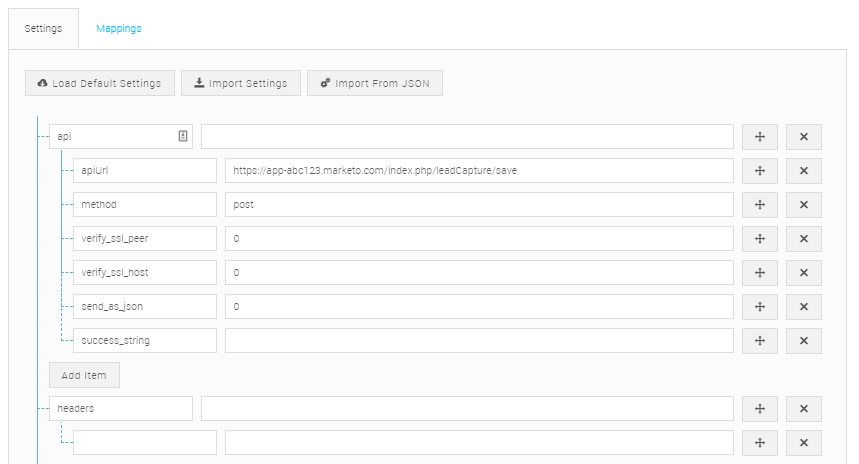Image resolution: width=859 pixels, height=464 pixels.
Task: Open Import From JSON
Action: tap(374, 83)
